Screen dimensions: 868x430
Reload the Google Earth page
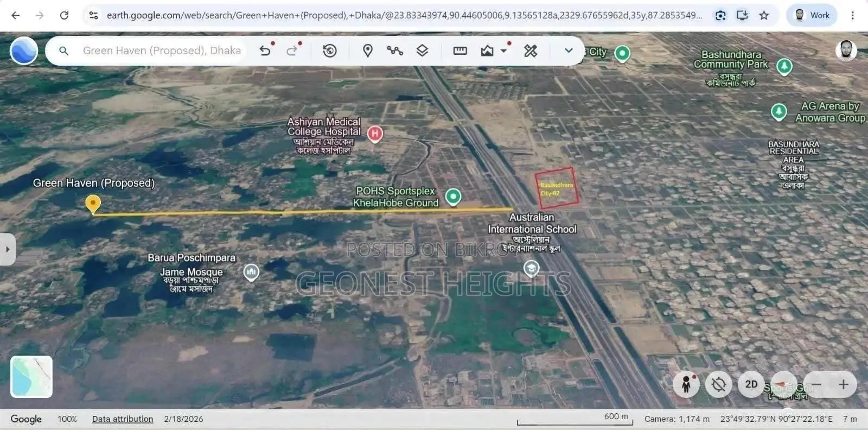(x=64, y=15)
